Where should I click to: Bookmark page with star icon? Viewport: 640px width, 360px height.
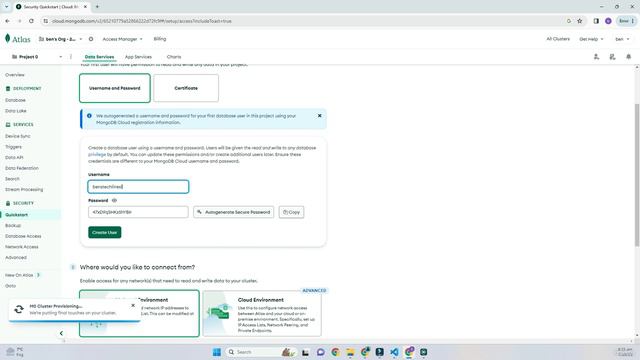pyautogui.click(x=580, y=21)
